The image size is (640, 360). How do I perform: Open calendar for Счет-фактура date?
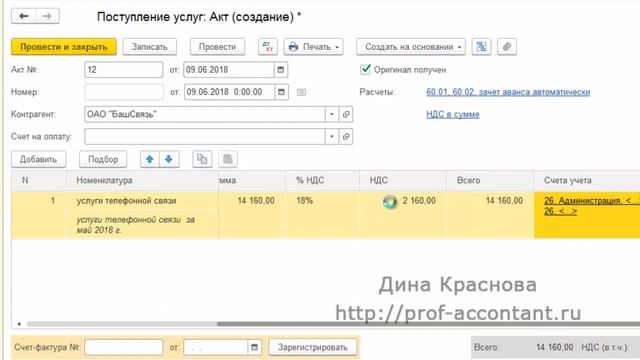coord(254,347)
